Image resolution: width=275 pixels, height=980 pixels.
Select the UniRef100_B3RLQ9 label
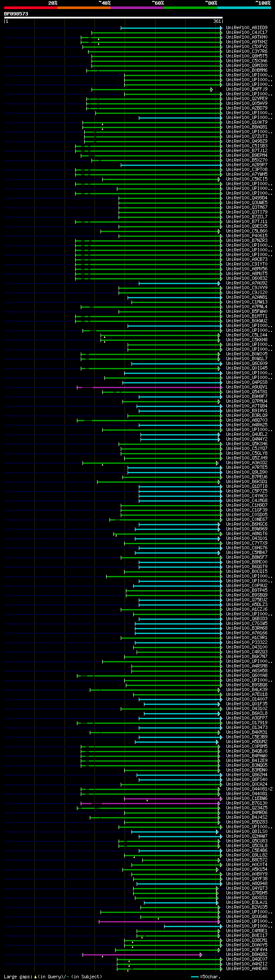point(247,416)
